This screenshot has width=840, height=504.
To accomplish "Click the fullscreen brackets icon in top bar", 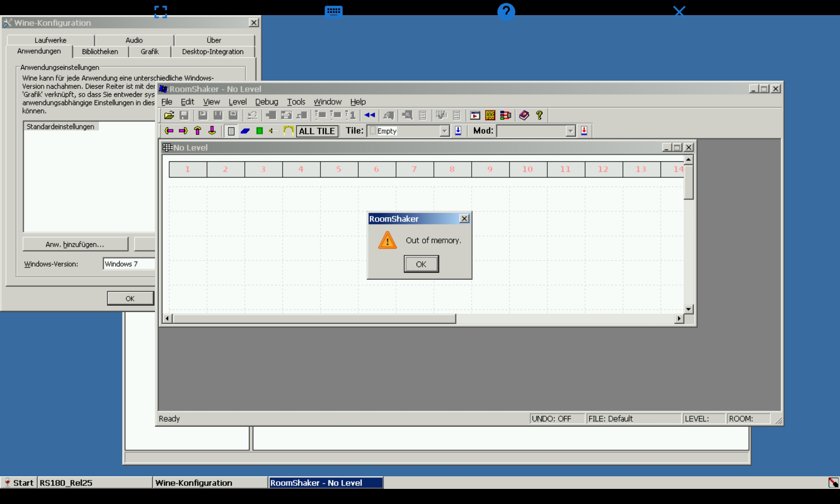I will (161, 12).
